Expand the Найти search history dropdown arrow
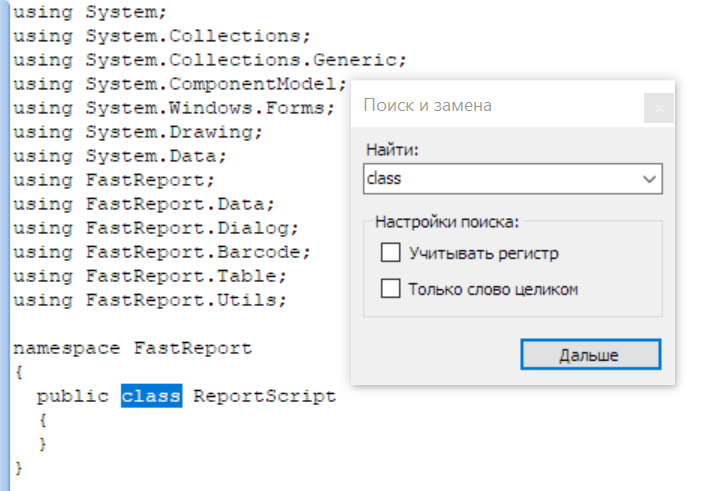The height and width of the screenshot is (491, 721). coord(649,179)
